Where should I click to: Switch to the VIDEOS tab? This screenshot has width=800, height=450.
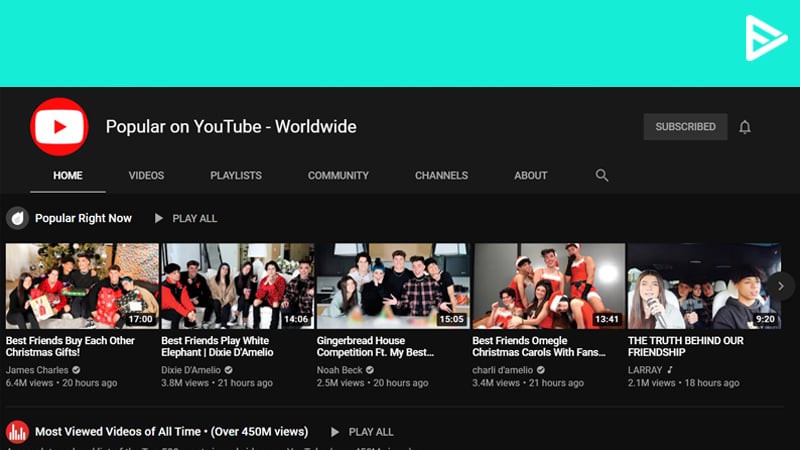pos(146,176)
